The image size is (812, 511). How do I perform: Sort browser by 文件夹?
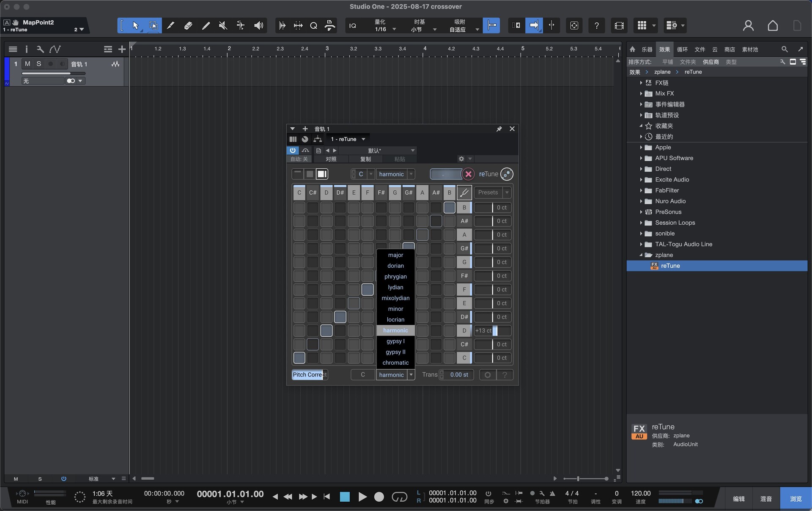688,62
